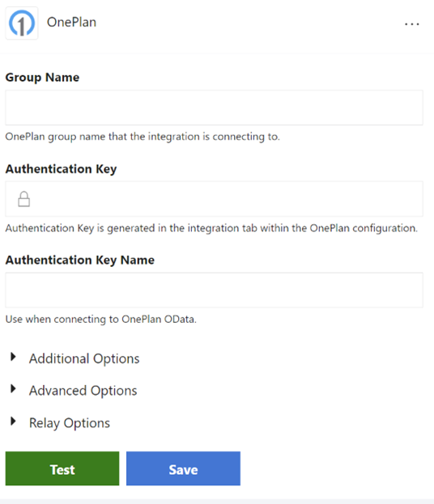Click the Group Name input field
The width and height of the screenshot is (434, 504).
point(214,108)
